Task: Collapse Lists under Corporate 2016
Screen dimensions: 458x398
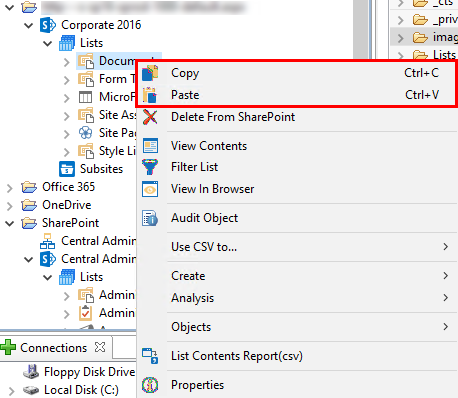Action: 48,43
